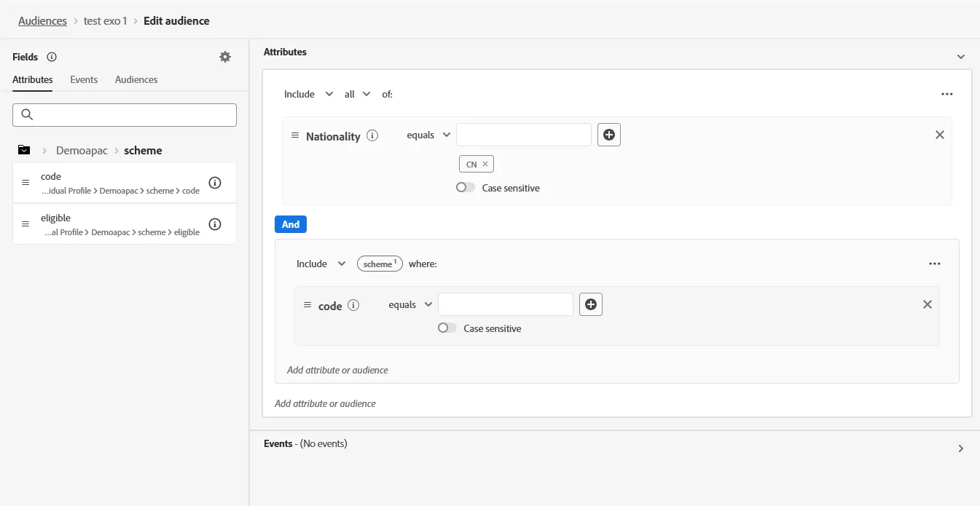This screenshot has width=980, height=506.
Task: Add the Nationality value with plus button
Action: tap(609, 135)
